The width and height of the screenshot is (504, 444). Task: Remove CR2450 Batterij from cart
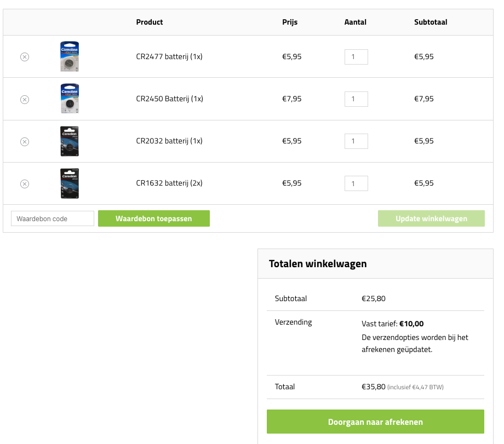pos(25,100)
